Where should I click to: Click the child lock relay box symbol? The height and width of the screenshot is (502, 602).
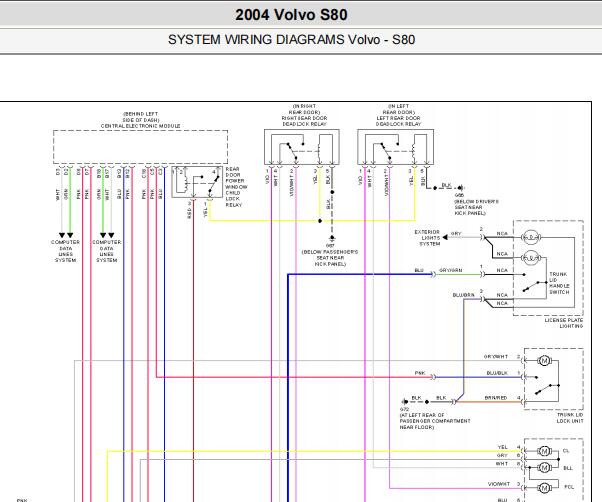[197, 182]
